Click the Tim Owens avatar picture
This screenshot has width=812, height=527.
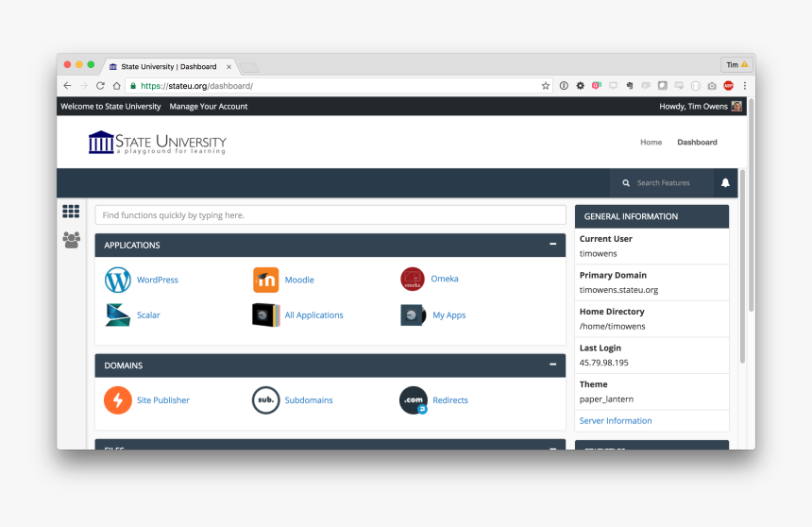click(736, 106)
